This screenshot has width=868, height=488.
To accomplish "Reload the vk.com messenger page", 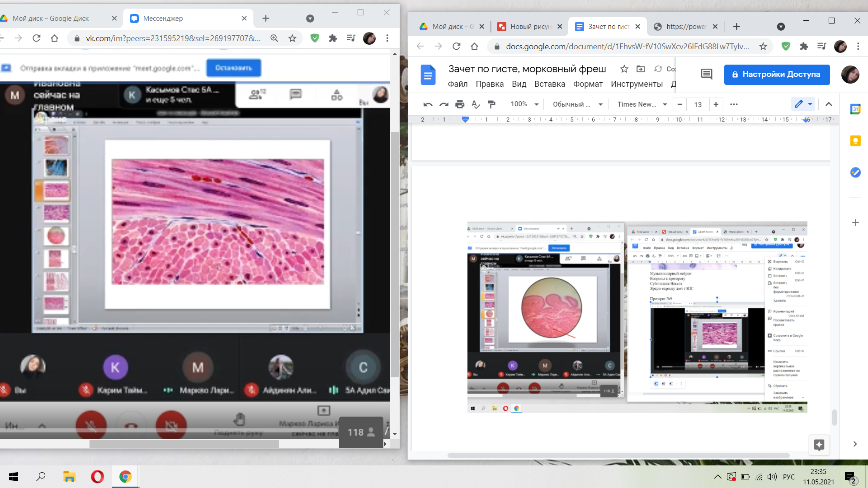I will click(x=37, y=38).
